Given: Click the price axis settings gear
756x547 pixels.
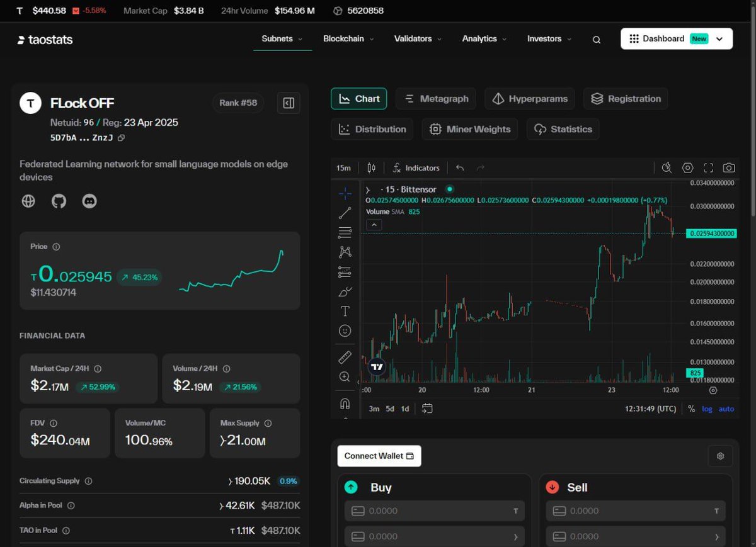Looking at the screenshot, I should [x=713, y=390].
